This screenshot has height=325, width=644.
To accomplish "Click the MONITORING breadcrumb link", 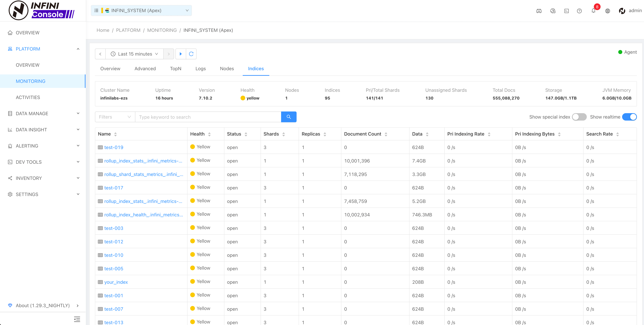I will 162,30.
